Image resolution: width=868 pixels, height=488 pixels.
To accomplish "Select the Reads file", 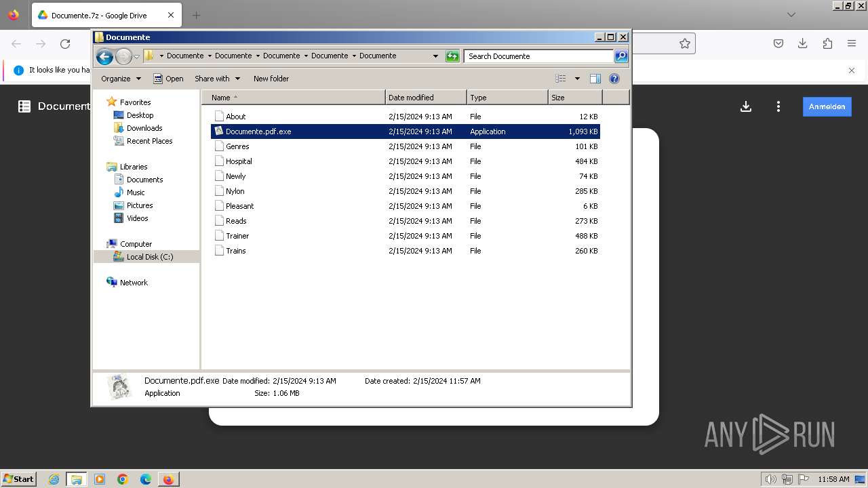I will [406, 221].
